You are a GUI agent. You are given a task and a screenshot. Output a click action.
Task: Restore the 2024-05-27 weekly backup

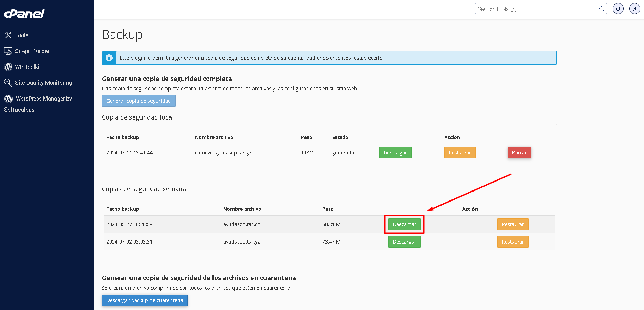[513, 224]
